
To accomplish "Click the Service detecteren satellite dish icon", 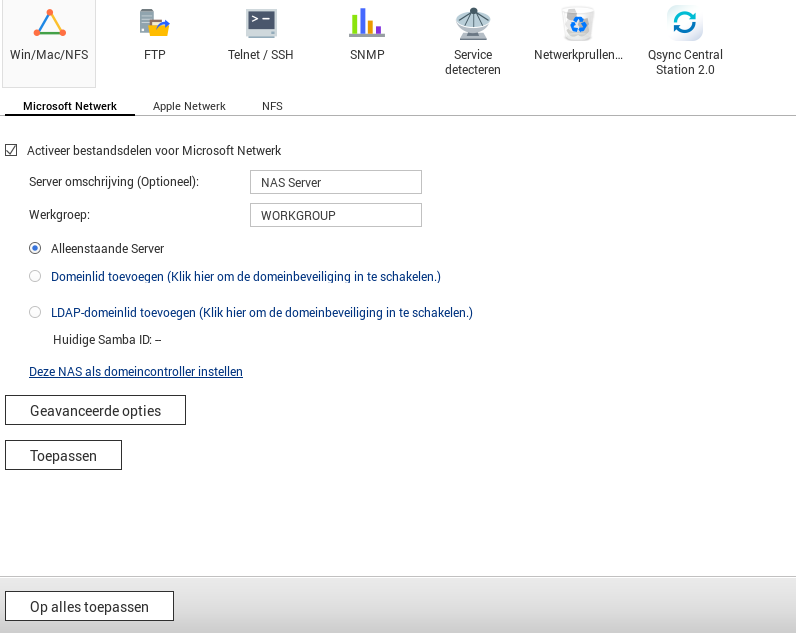I will point(473,24).
